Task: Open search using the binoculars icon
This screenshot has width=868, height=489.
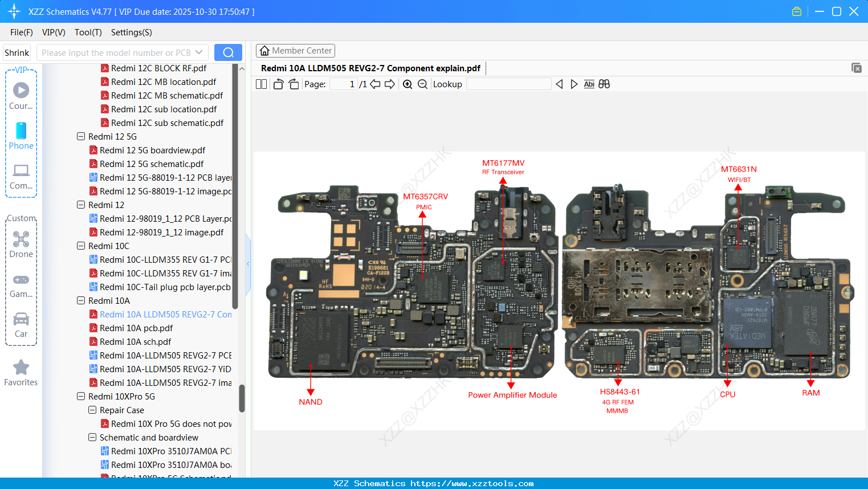Action: click(x=604, y=84)
